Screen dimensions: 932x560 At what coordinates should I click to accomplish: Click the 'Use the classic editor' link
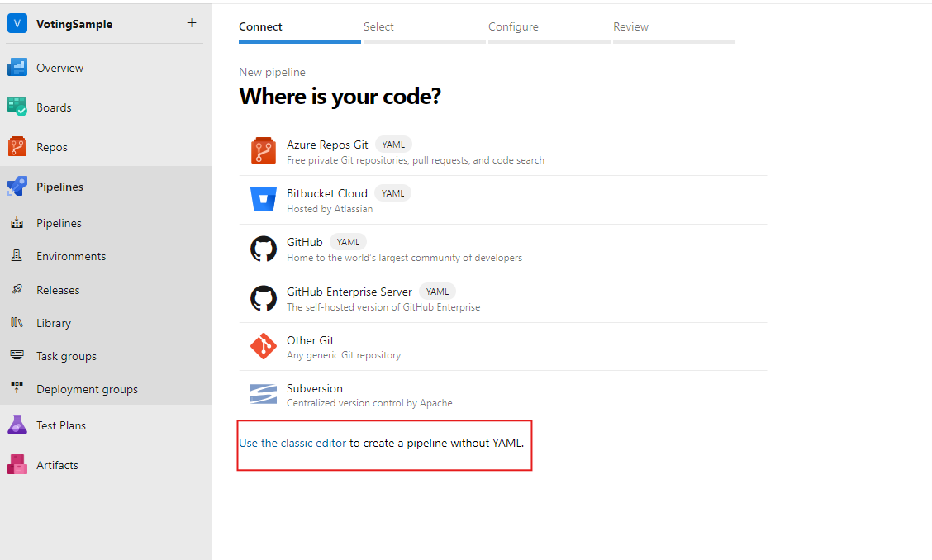(x=292, y=443)
